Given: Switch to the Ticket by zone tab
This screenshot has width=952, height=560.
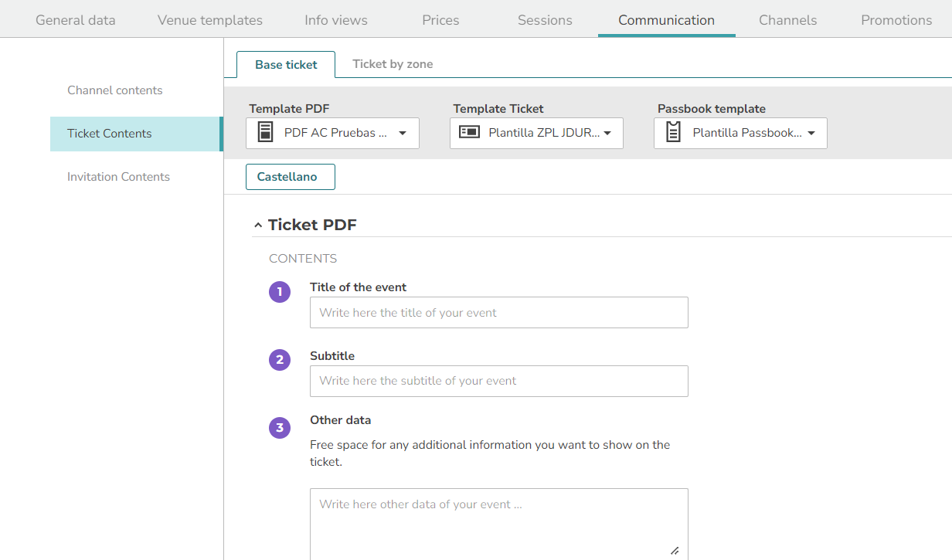Looking at the screenshot, I should click(393, 64).
